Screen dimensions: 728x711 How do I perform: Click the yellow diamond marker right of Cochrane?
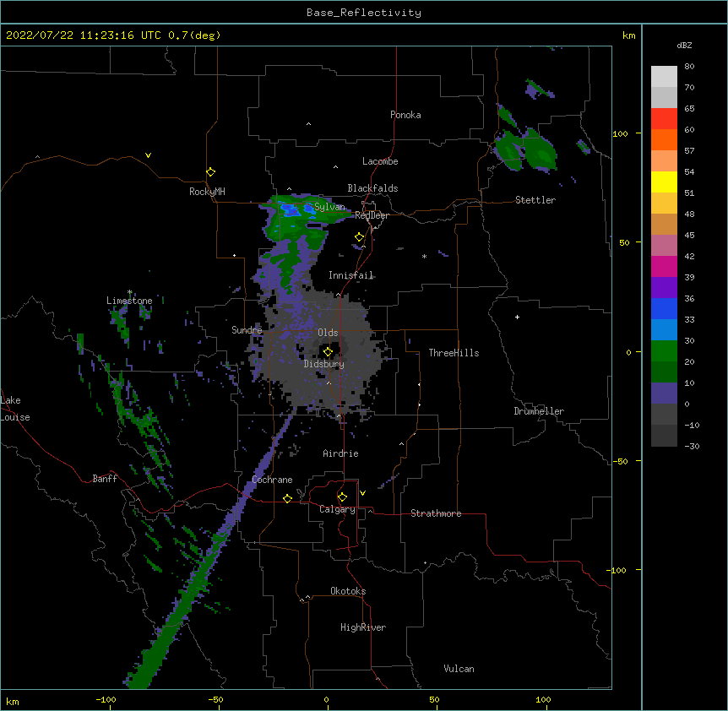click(287, 498)
